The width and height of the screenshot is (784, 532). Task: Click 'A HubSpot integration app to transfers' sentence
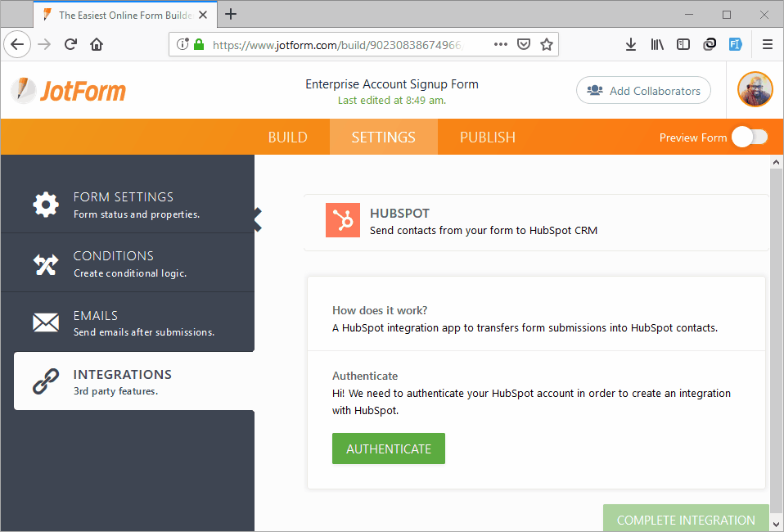525,328
